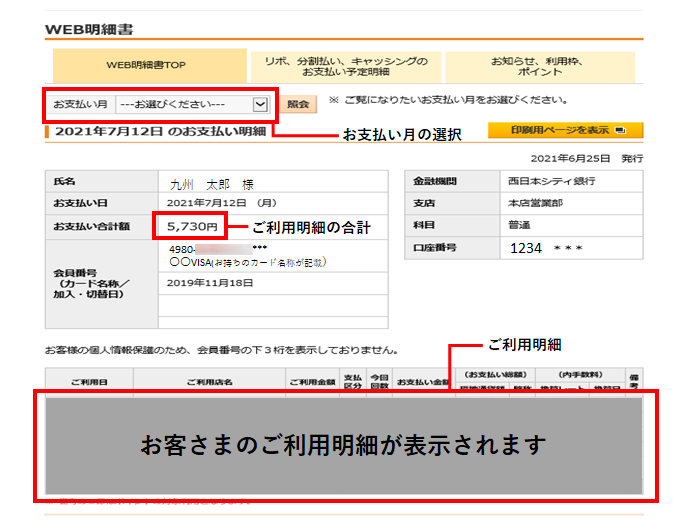Click the ご利用金額 column header
This screenshot has height=526, width=700.
[x=312, y=382]
